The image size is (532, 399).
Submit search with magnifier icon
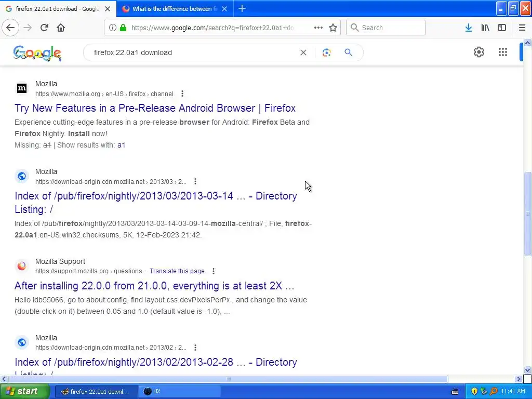349,52
